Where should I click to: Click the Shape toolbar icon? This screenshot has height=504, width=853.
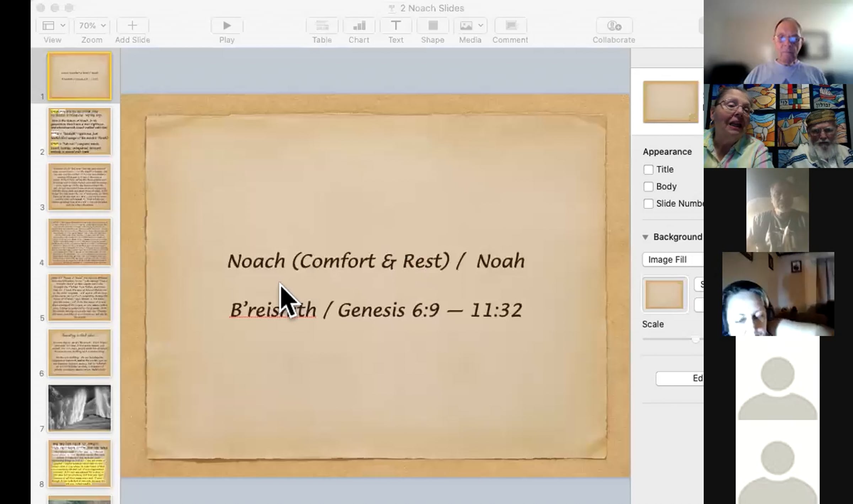[x=433, y=26]
